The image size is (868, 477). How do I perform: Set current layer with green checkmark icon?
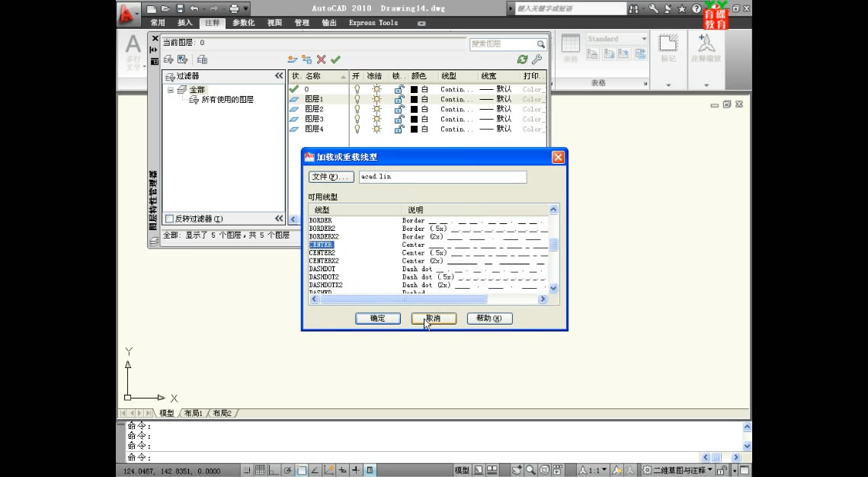tap(335, 59)
